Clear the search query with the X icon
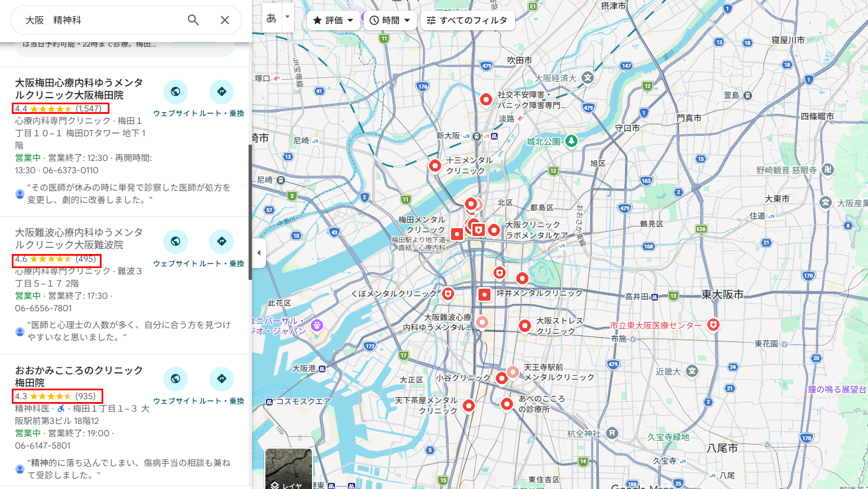The width and height of the screenshot is (868, 489). point(224,20)
